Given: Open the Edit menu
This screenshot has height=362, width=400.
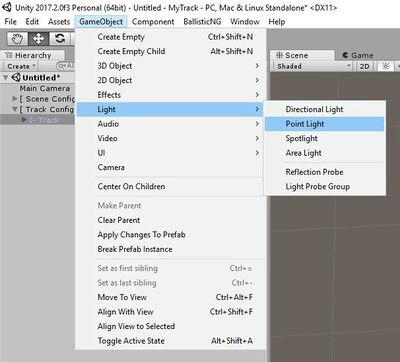Looking at the screenshot, I should point(32,22).
